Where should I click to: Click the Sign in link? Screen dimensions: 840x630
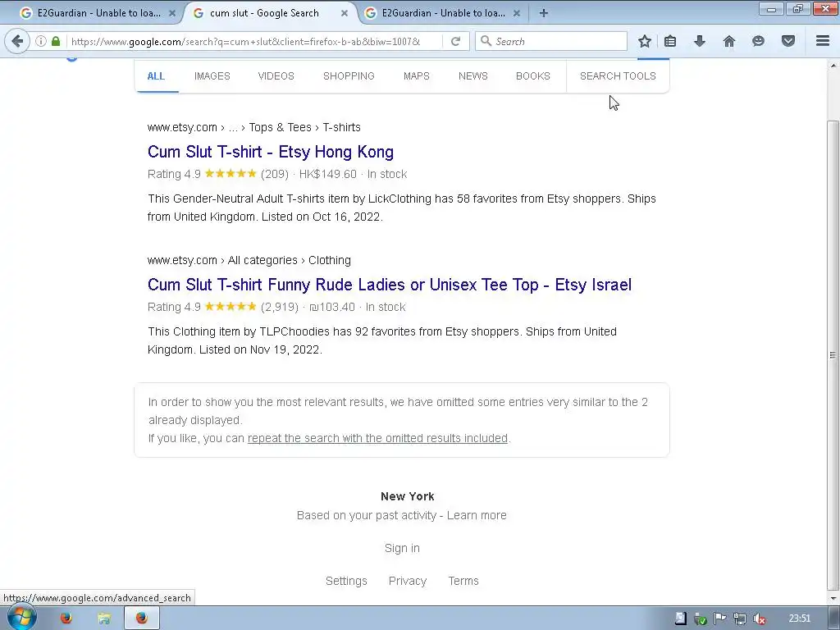(x=402, y=548)
